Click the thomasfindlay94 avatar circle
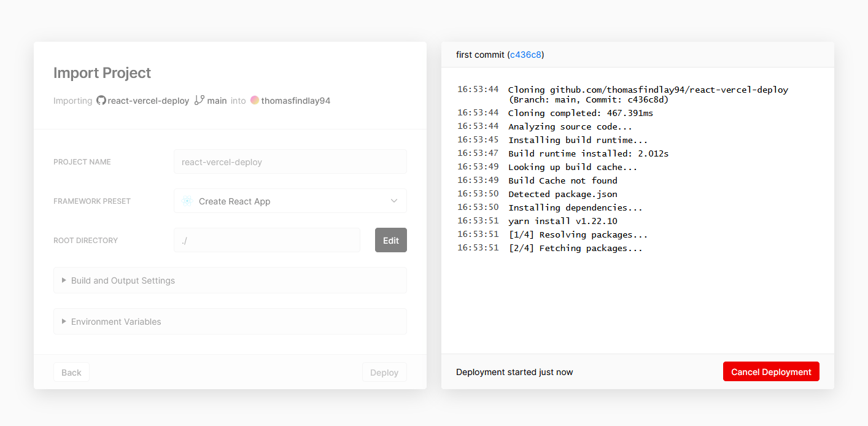 254,100
